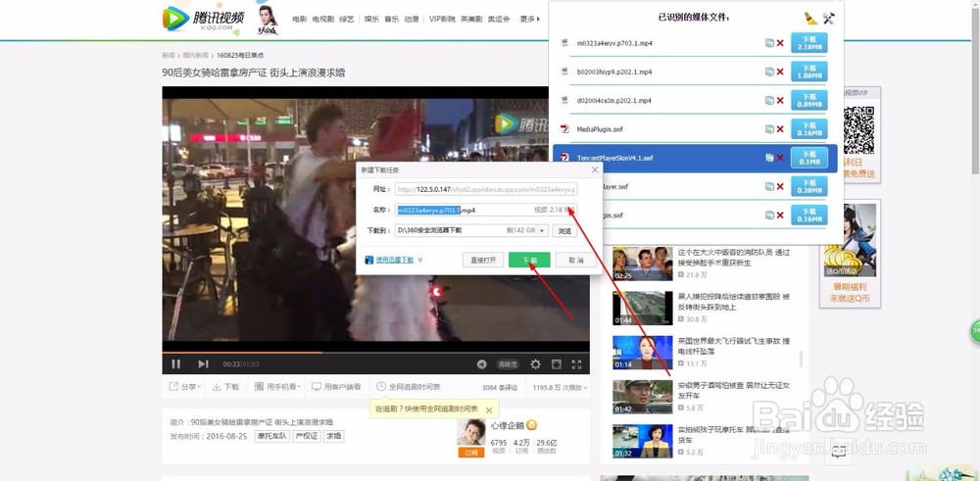Open the 综艺 navigation tab
Image resolution: width=980 pixels, height=481 pixels.
point(346,20)
